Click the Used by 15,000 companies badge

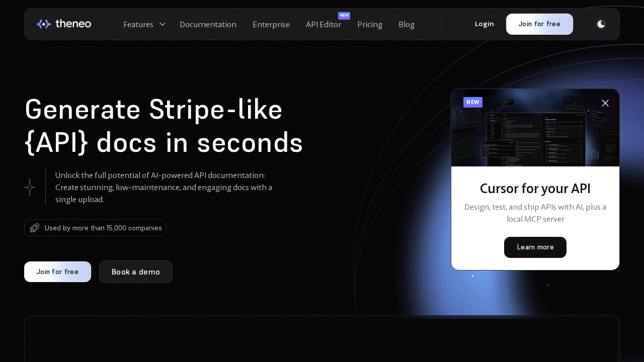click(x=103, y=228)
